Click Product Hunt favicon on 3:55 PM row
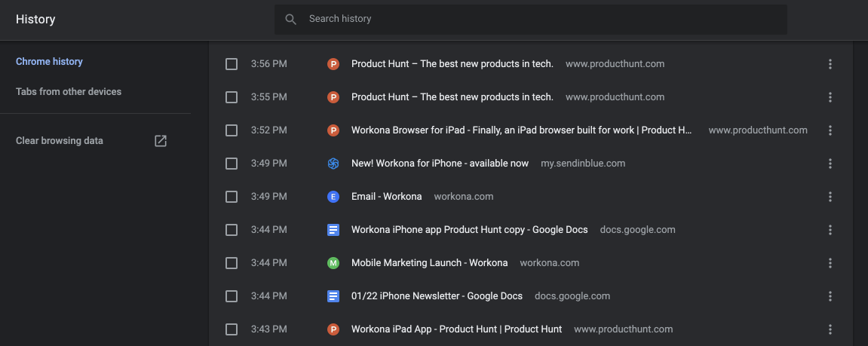Viewport: 868px width, 346px height. (x=333, y=97)
